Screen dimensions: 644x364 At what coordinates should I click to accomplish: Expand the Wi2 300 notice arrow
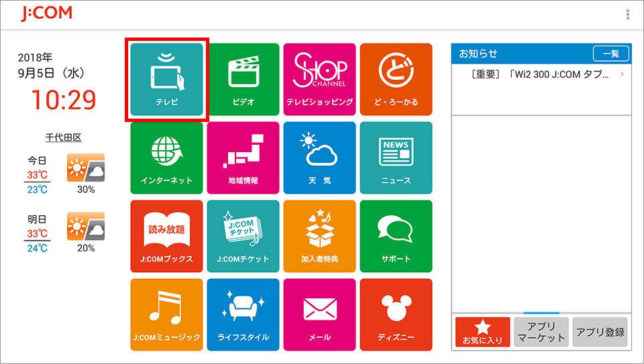(x=623, y=74)
